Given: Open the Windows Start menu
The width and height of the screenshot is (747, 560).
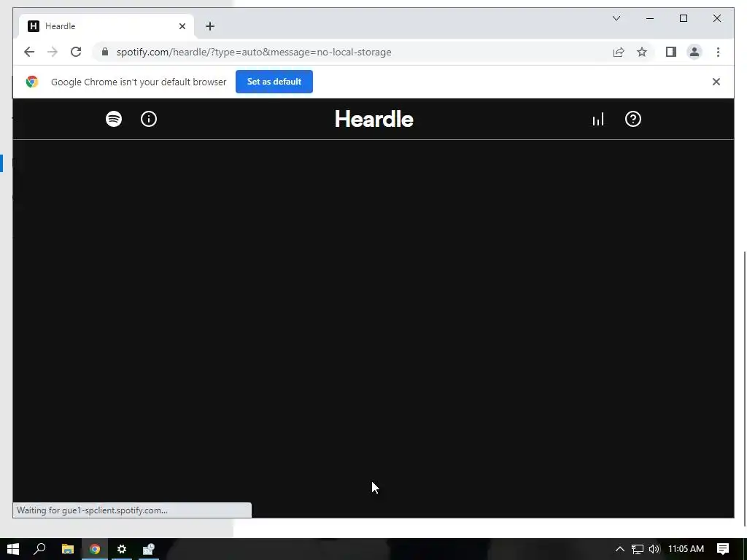Looking at the screenshot, I should click(x=13, y=549).
